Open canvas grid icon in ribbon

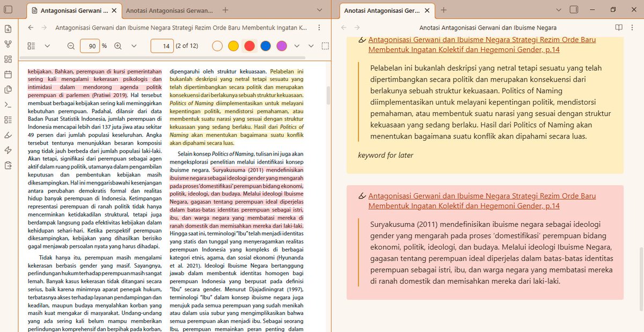8,59
